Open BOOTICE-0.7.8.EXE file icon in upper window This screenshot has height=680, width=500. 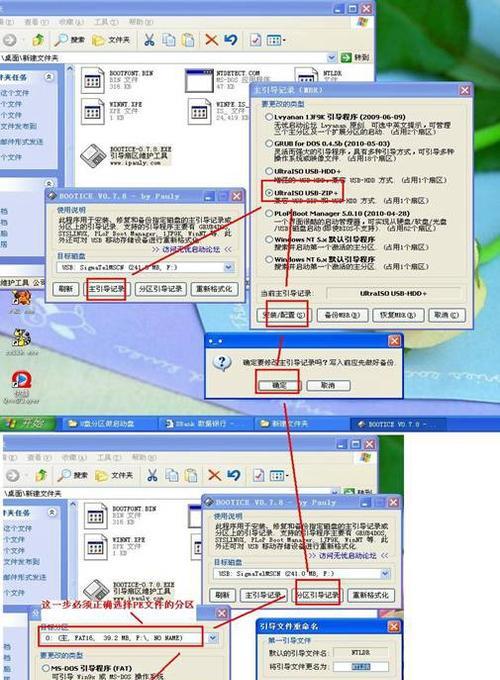point(93,155)
